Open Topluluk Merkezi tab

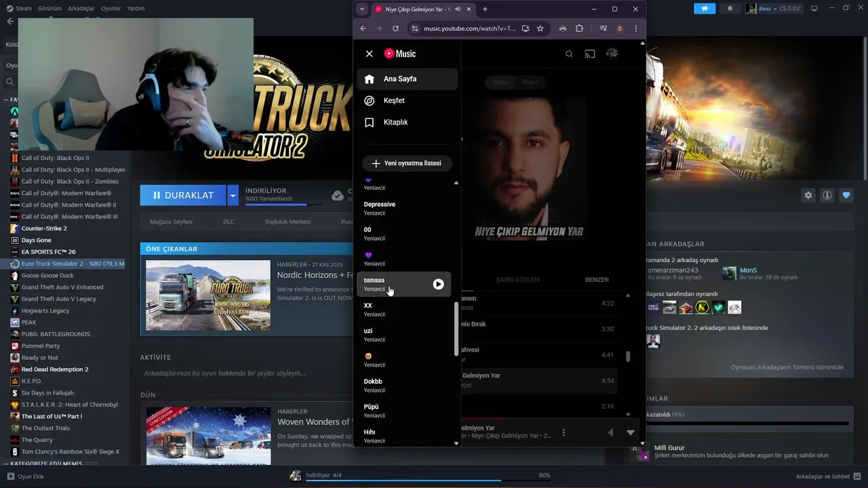click(x=288, y=222)
